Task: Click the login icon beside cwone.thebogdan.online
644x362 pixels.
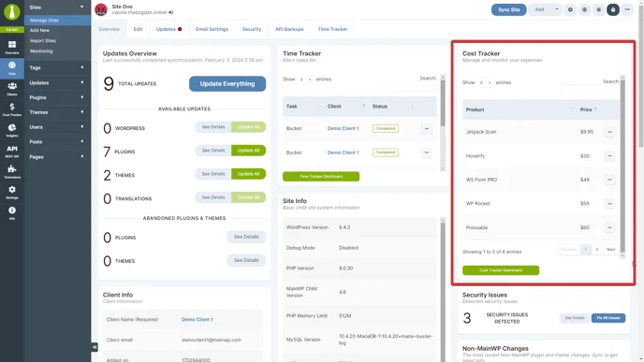Action: [171, 12]
